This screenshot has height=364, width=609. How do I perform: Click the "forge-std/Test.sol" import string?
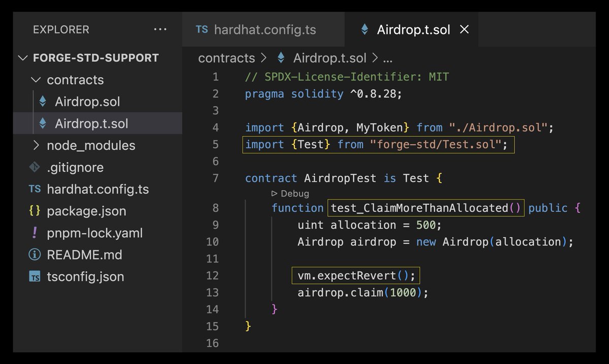(x=435, y=144)
